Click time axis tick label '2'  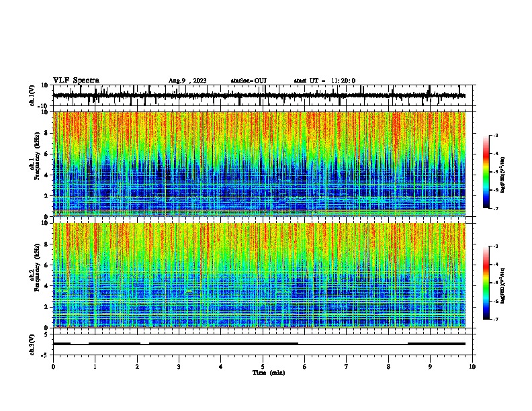point(137,367)
